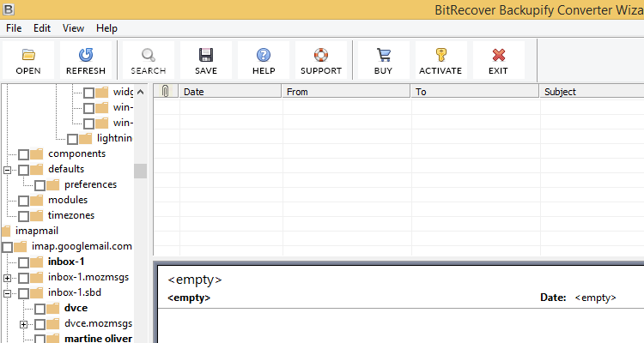Screen dimensions: 644x343
Task: Click the BitRecover app icon in title bar
Action: coord(9,9)
